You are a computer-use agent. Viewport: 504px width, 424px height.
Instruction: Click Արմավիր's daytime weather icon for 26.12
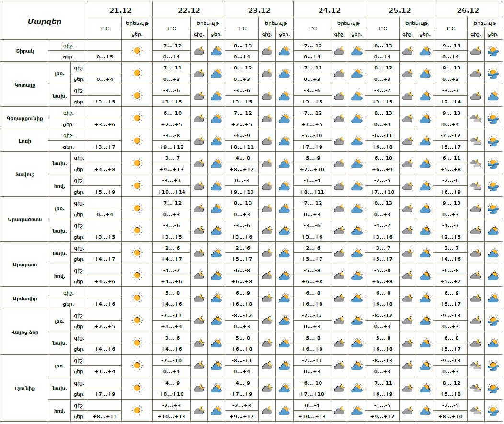[493, 298]
